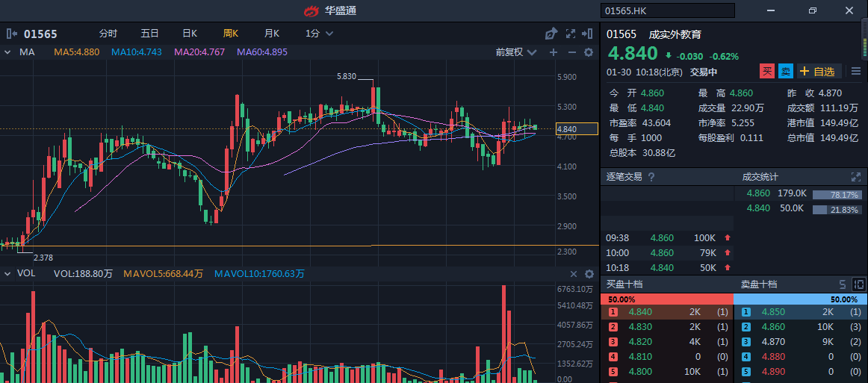
Task: Click the red 买 buy button
Action: (x=766, y=72)
